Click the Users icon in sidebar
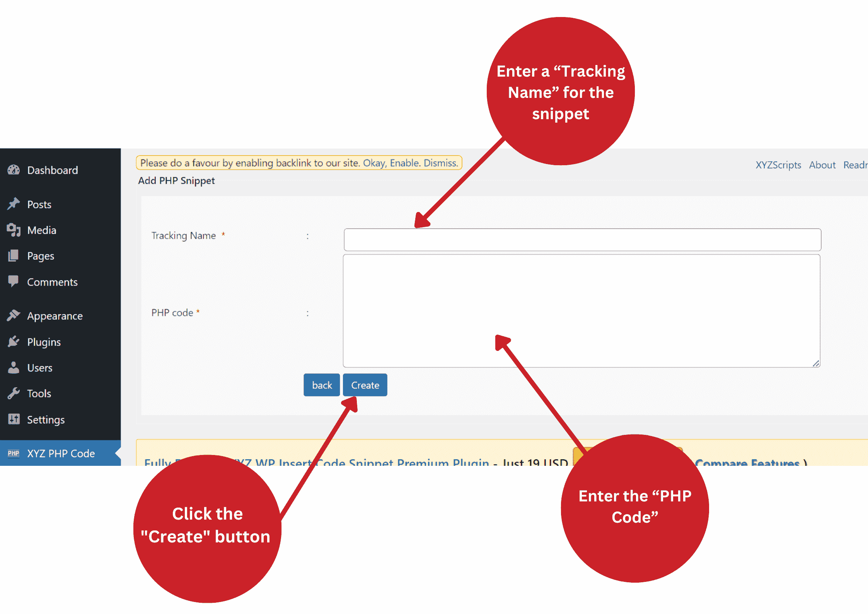Viewport: 868px width, 614px height. coord(14,368)
